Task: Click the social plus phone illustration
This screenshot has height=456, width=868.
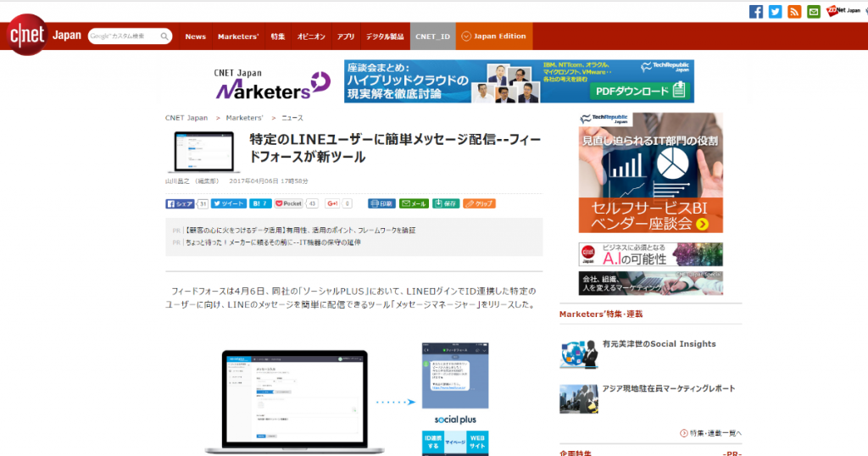Action: 455,398
